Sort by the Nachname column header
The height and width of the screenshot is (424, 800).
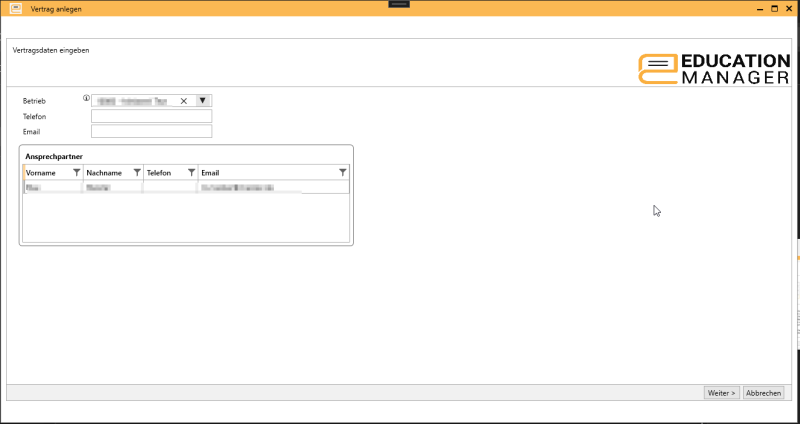[105, 173]
